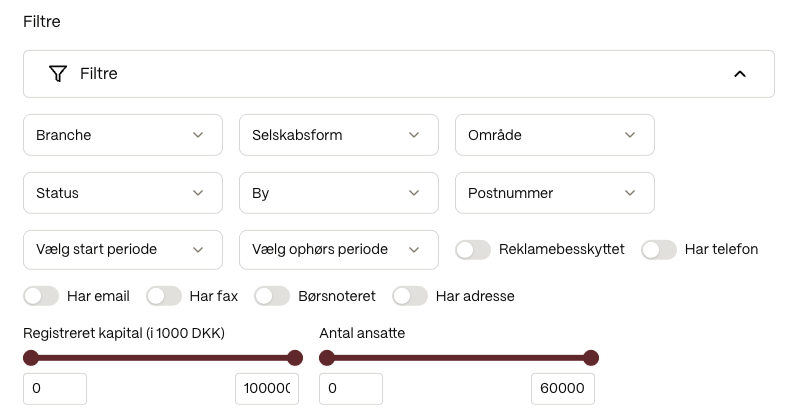Viewport: 796px width, 419px height.
Task: Toggle the Reklamebesskyttet switch
Action: click(472, 250)
